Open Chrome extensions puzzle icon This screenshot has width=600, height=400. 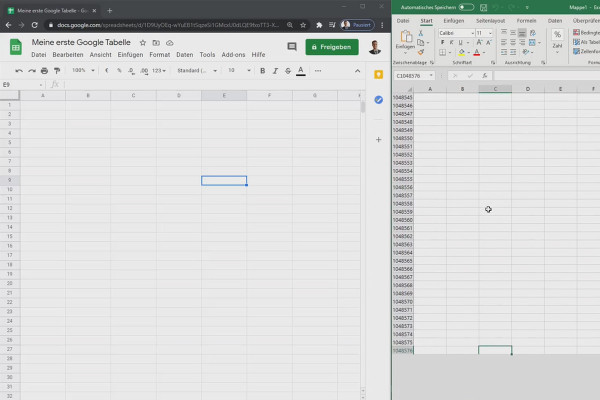pyautogui.click(x=319, y=25)
